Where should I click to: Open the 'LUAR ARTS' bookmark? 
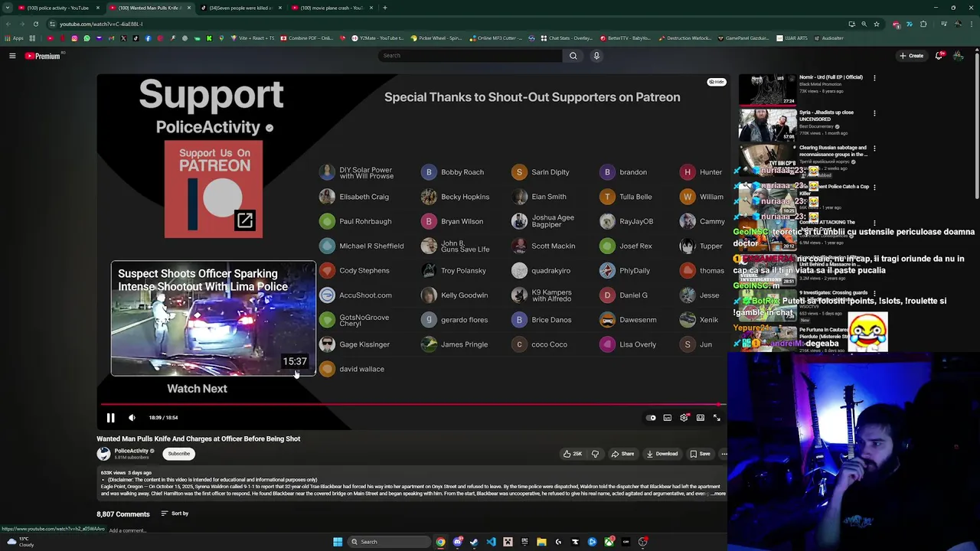click(x=792, y=38)
